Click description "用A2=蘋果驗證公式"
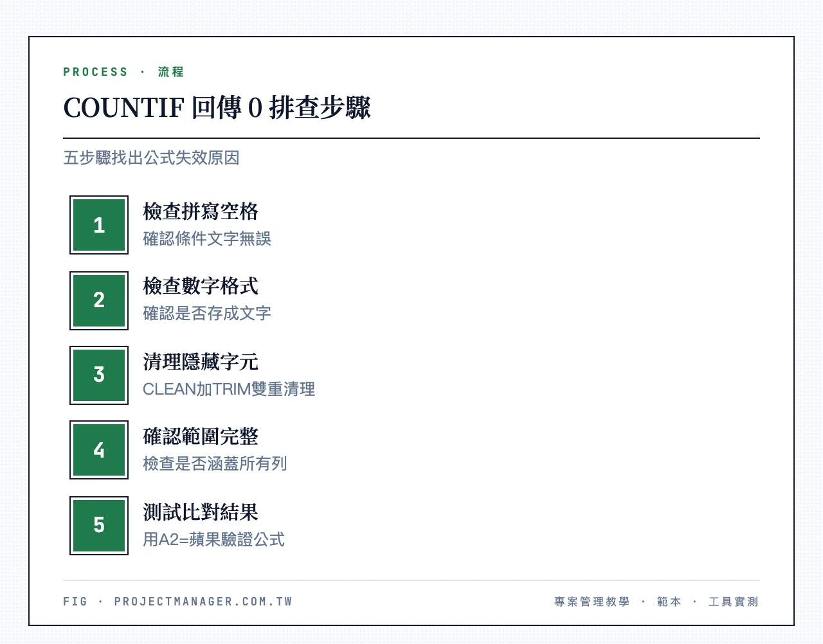Image resolution: width=823 pixels, height=644 pixels. pyautogui.click(x=213, y=540)
